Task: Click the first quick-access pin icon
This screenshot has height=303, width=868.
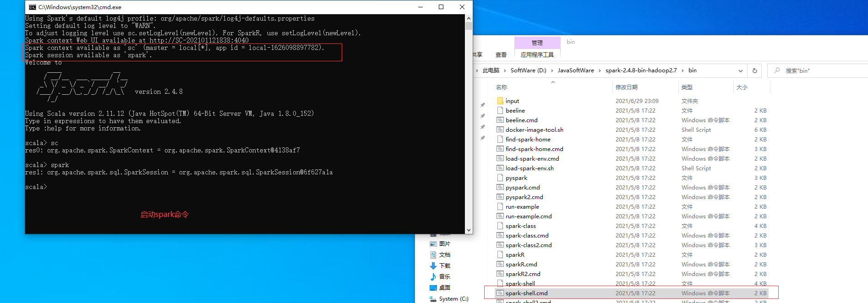Action: click(x=482, y=105)
